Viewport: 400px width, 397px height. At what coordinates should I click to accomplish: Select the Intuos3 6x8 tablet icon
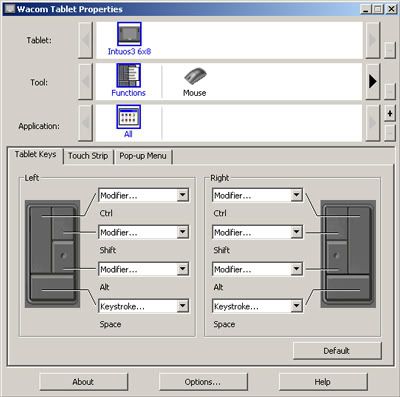[129, 34]
